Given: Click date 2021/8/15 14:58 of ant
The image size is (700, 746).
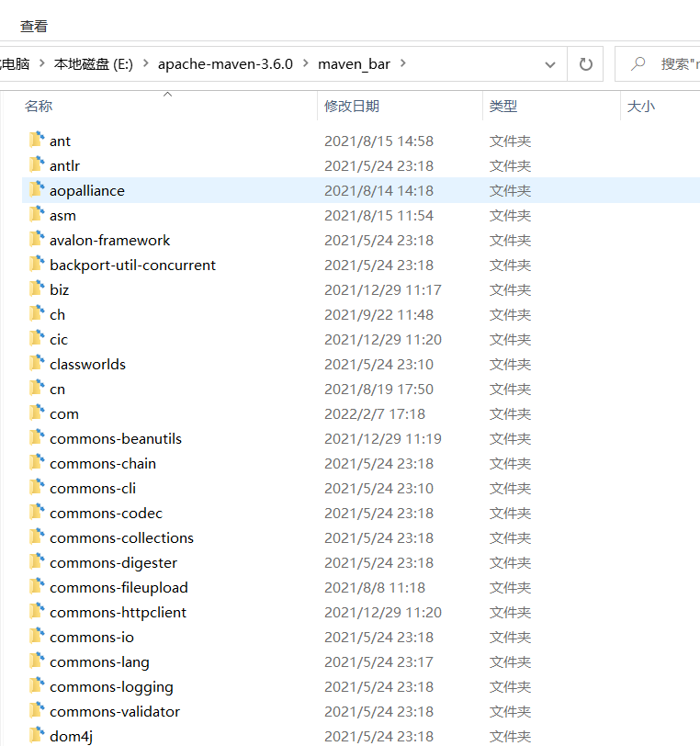Looking at the screenshot, I should tap(378, 141).
